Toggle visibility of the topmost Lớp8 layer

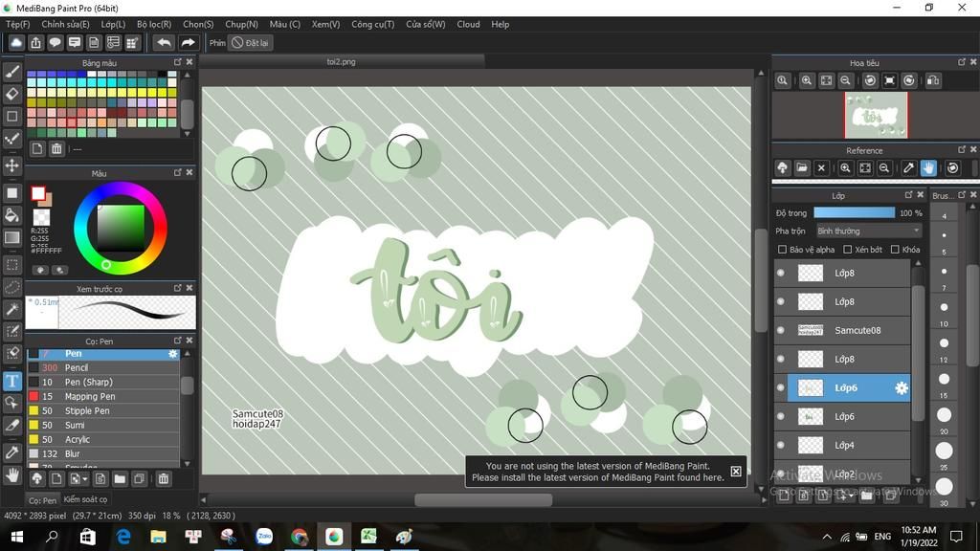pos(781,273)
